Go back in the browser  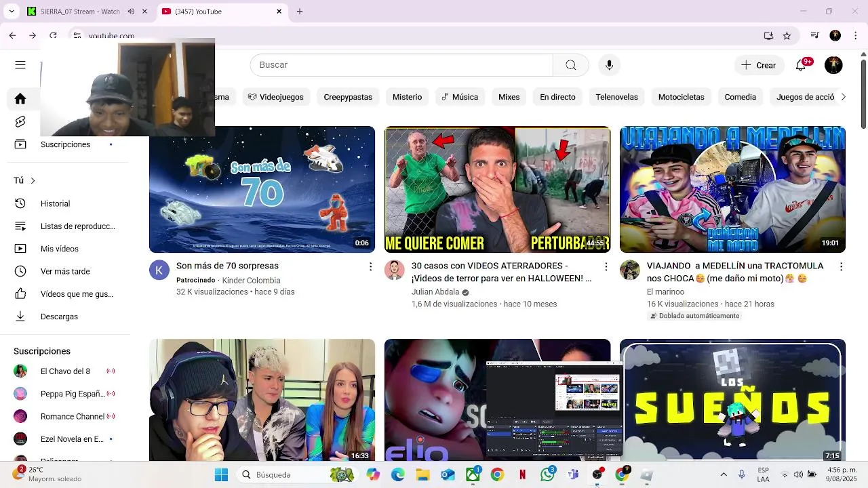point(12,35)
